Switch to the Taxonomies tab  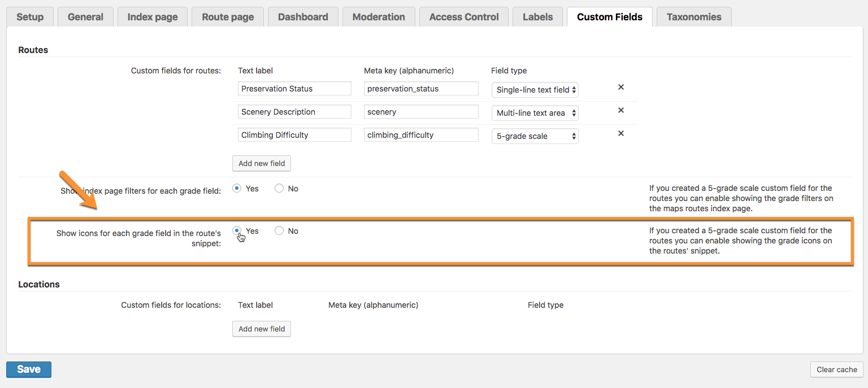(693, 17)
